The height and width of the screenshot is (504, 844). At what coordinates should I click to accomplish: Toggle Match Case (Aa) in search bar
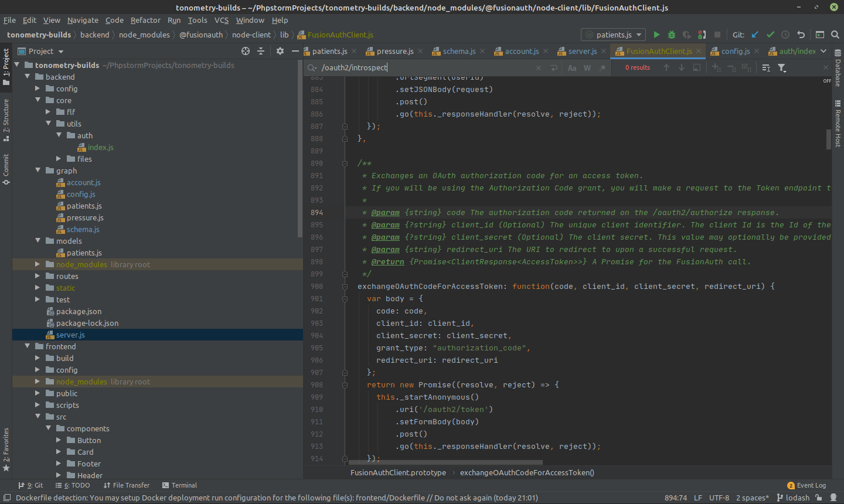[x=572, y=68]
